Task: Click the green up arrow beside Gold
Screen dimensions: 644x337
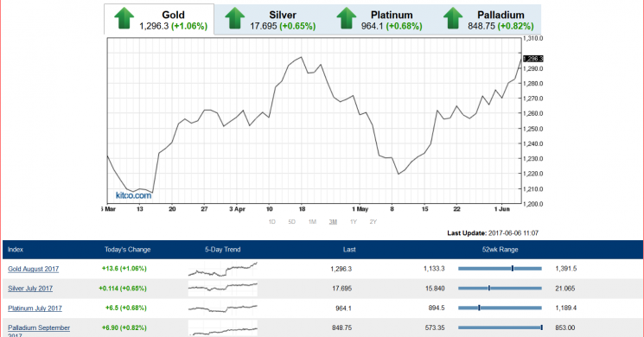Action: pos(124,18)
